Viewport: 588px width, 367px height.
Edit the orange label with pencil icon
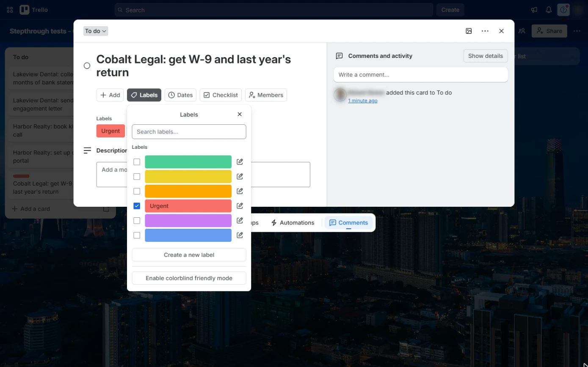[240, 191]
